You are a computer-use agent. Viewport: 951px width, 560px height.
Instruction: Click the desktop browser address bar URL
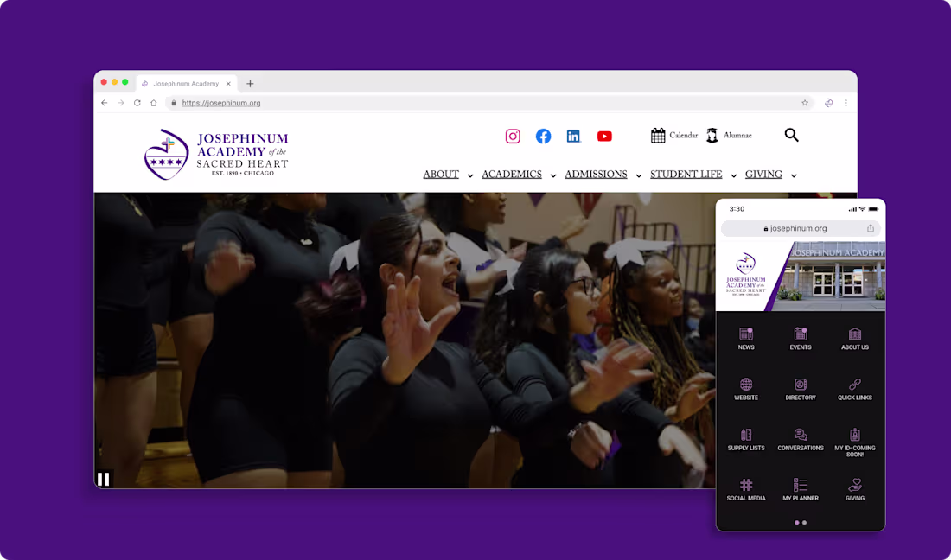pos(221,103)
